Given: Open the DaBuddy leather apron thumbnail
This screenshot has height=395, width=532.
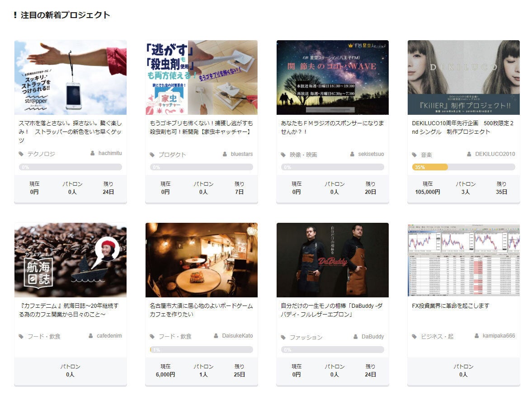Looking at the screenshot, I should click(x=333, y=260).
